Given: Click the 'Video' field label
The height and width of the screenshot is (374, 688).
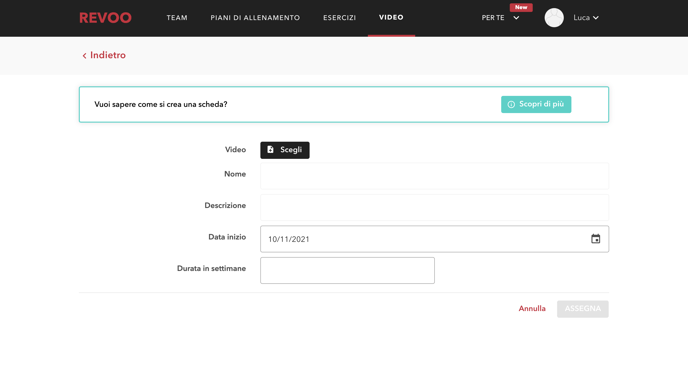Looking at the screenshot, I should (x=235, y=150).
